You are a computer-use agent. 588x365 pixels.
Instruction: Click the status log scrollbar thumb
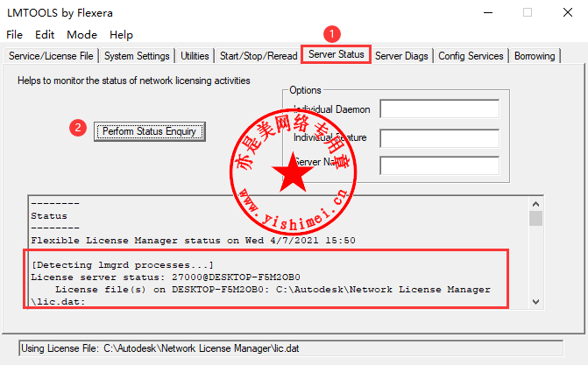[x=536, y=219]
